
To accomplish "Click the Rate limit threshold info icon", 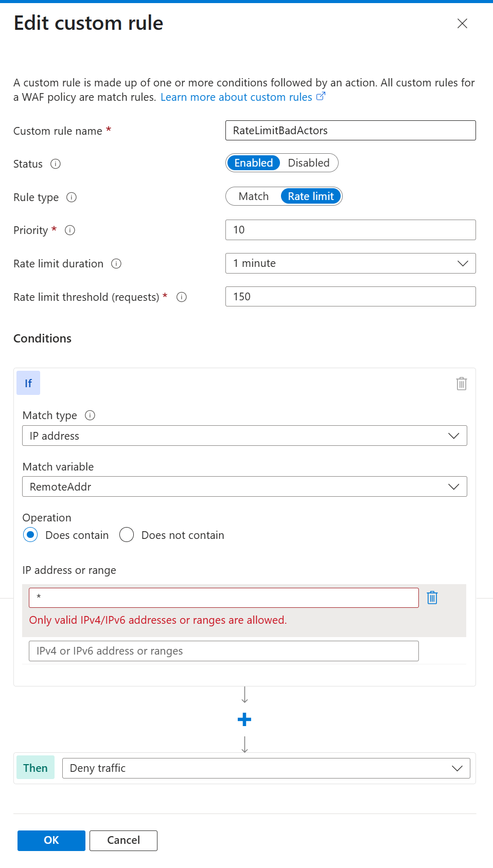I will click(182, 297).
